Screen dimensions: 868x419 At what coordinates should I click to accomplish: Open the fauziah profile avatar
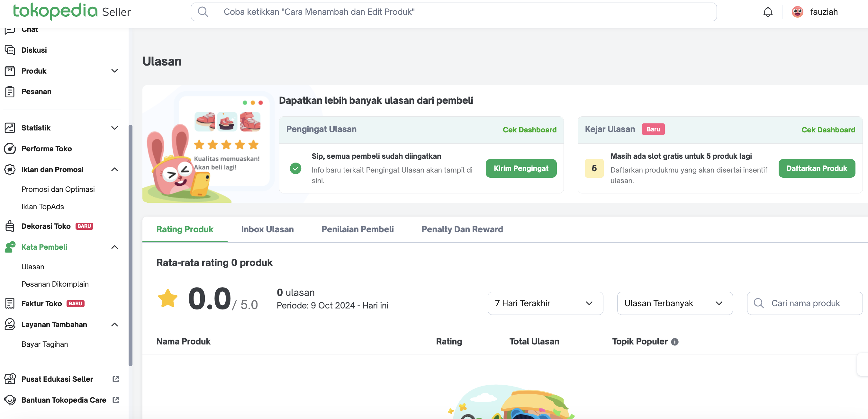[797, 12]
